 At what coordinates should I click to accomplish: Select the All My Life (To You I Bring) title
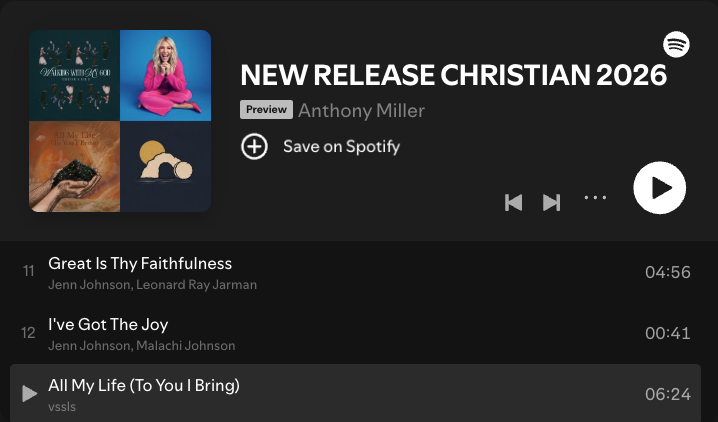coord(144,385)
